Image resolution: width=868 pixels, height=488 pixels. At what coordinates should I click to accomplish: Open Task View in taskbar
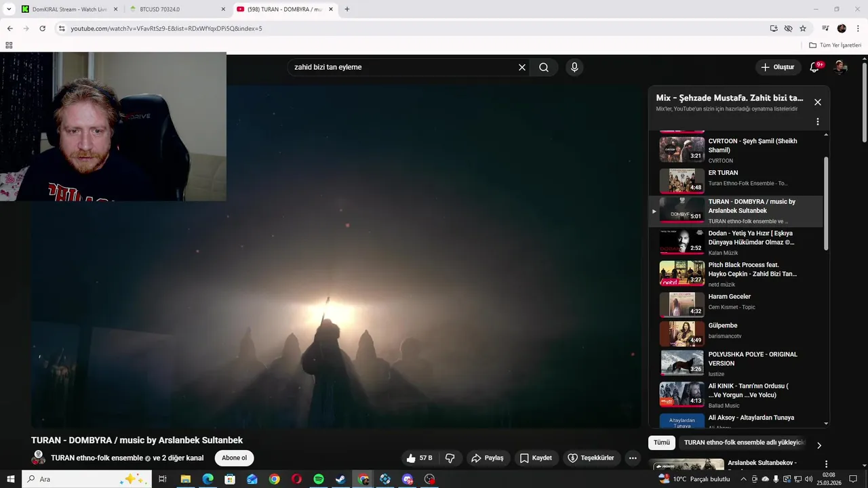(163, 479)
